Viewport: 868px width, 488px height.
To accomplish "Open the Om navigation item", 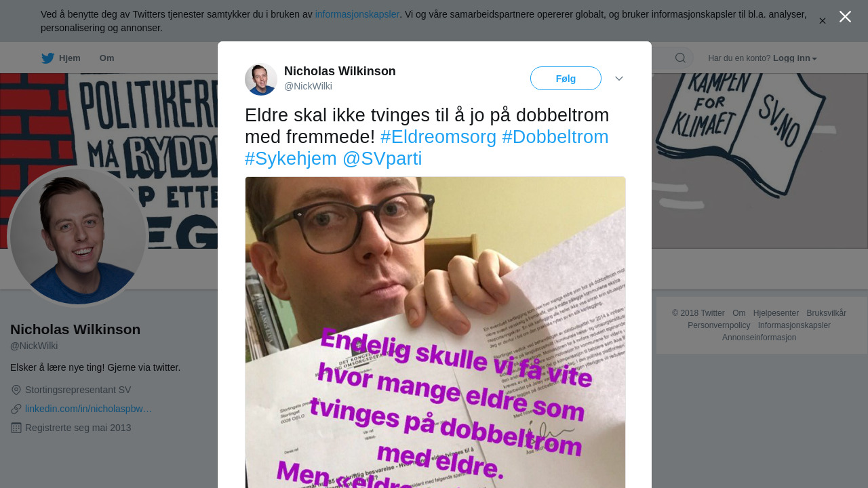I will pyautogui.click(x=106, y=58).
